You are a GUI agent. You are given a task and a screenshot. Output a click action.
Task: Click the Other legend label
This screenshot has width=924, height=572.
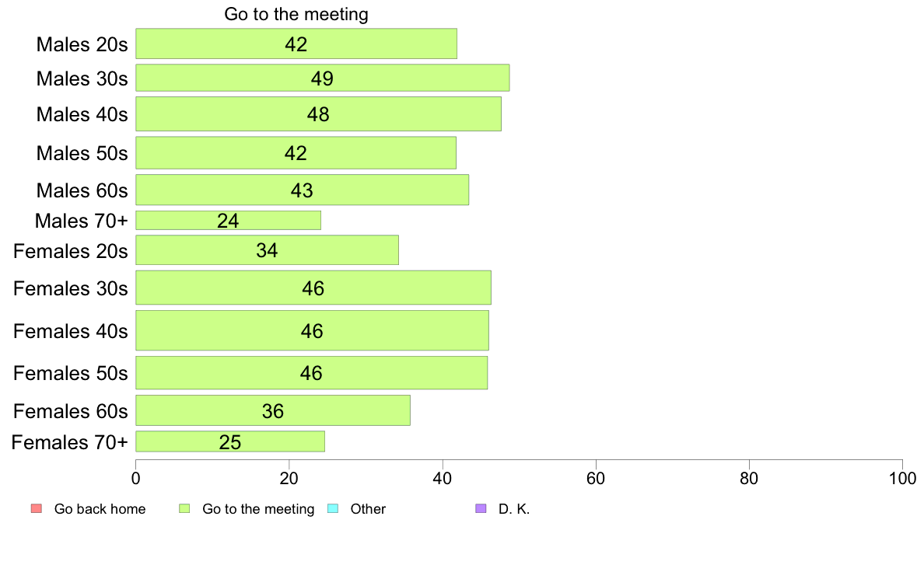[368, 509]
